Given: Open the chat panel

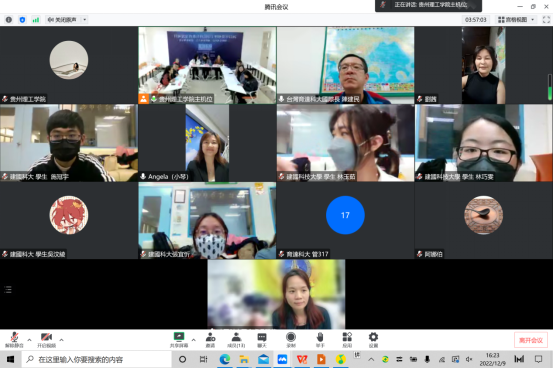Looking at the screenshot, I should pyautogui.click(x=262, y=340).
